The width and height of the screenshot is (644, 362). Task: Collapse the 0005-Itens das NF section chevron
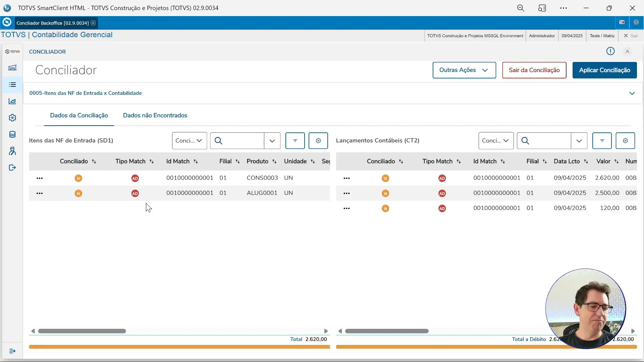point(632,93)
